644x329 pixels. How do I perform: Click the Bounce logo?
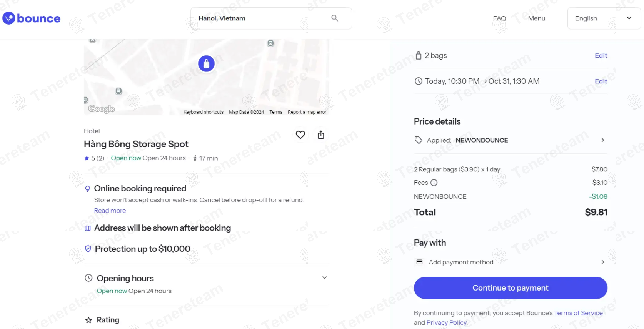pyautogui.click(x=31, y=18)
